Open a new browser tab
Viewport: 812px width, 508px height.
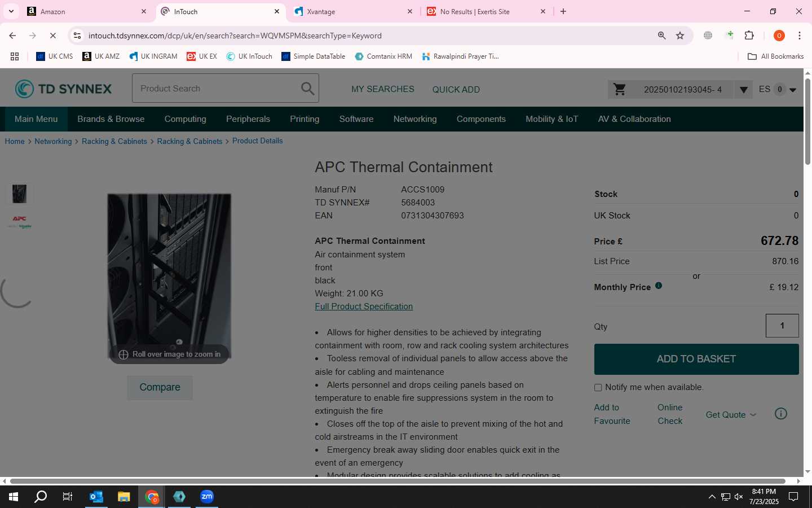(563, 11)
